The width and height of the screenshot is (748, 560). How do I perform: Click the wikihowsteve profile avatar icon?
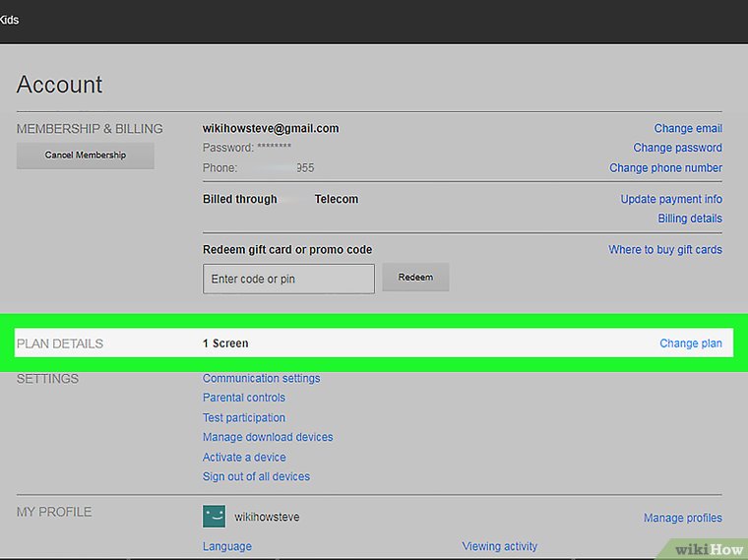point(214,517)
